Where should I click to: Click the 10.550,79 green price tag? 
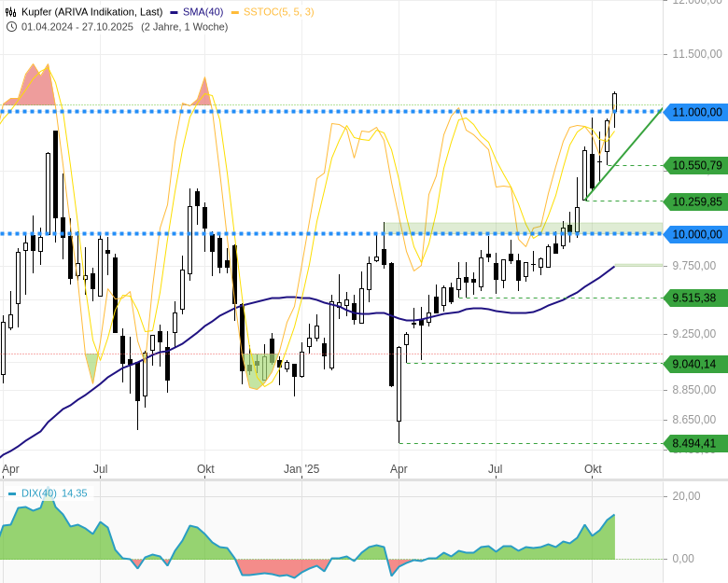(x=696, y=166)
